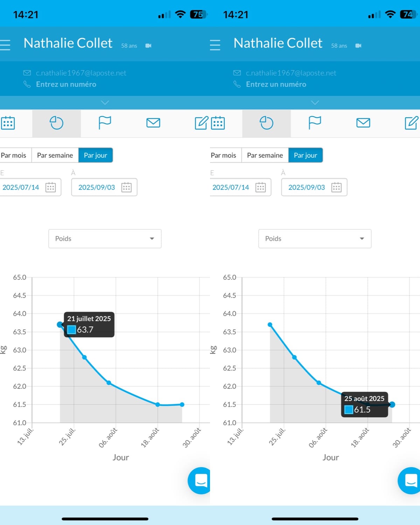Select pie chart statistics tab in right screen
This screenshot has width=420, height=525.
(266, 123)
